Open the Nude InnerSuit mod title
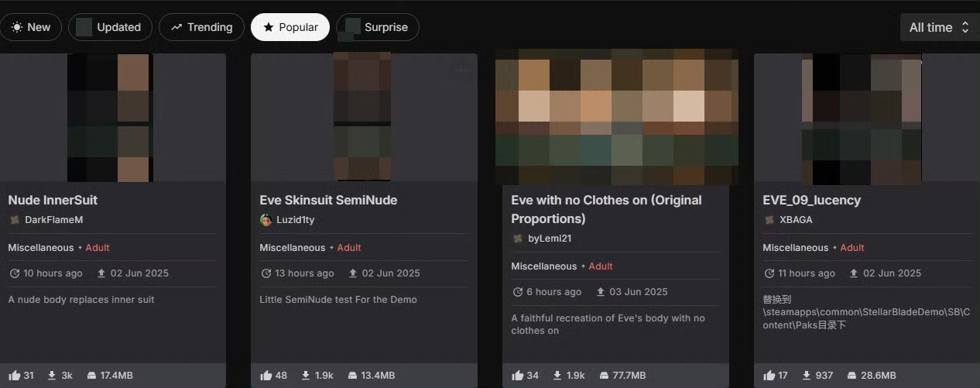This screenshot has height=388, width=980. point(53,200)
